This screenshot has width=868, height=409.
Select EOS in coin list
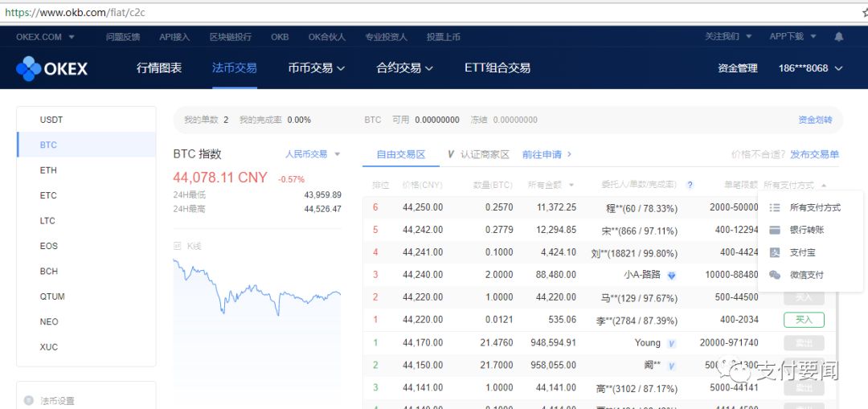pyautogui.click(x=86, y=246)
